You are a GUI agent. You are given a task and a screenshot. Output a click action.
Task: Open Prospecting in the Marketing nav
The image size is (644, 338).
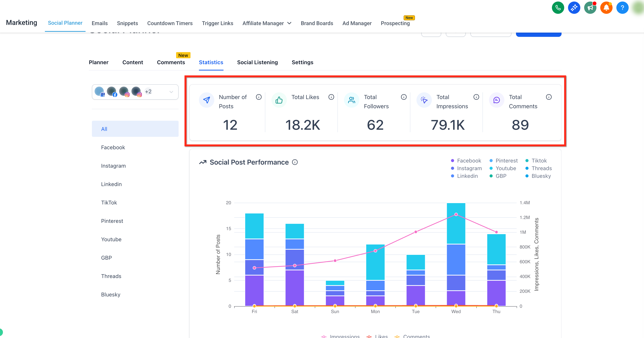tap(395, 23)
